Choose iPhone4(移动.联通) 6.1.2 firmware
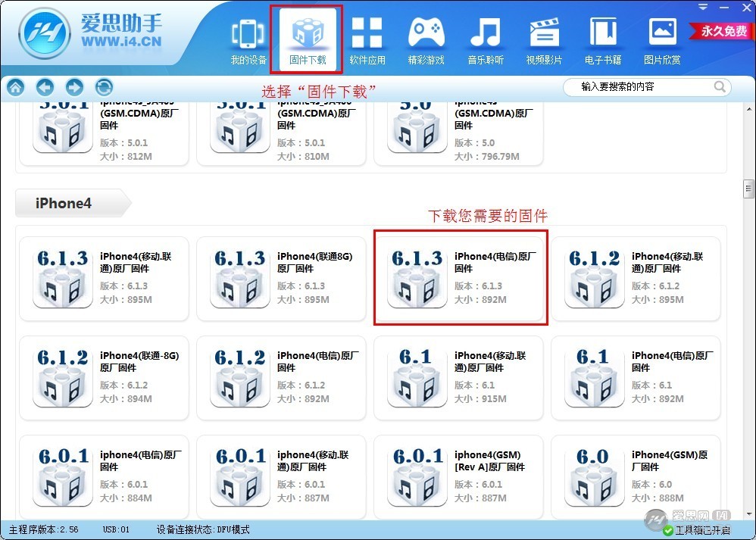The width and height of the screenshot is (756, 540). pyautogui.click(x=636, y=278)
